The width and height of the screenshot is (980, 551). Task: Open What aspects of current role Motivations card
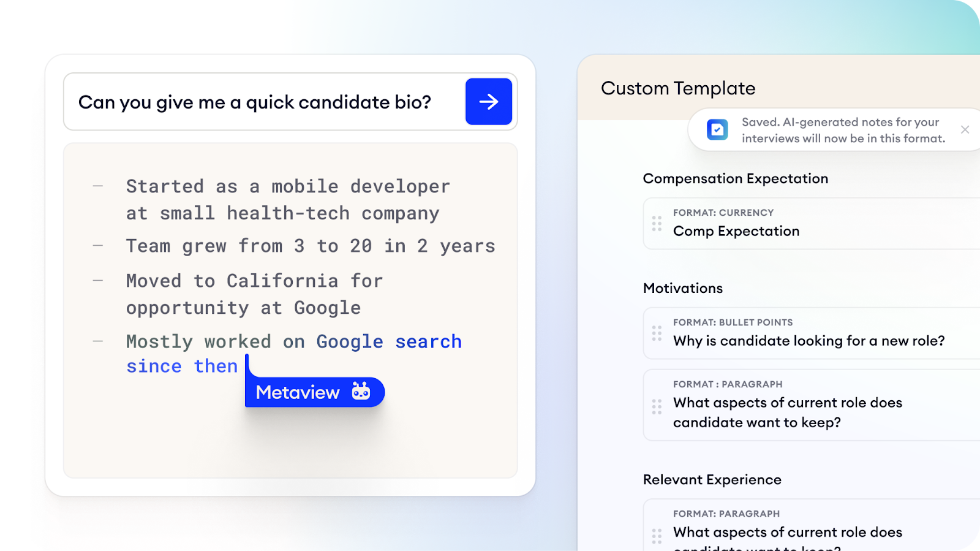coord(812,405)
